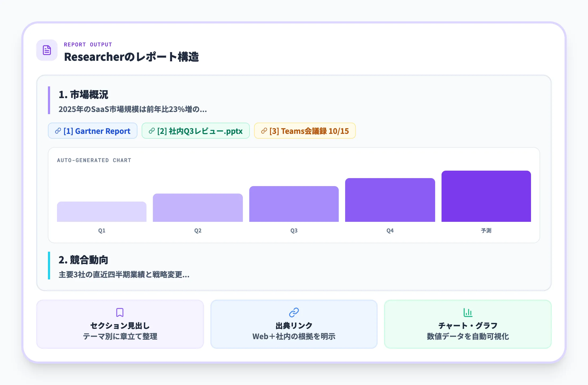Screen dimensions: 588x385
Task: Click the Researcherのレポート構造 title
Action: pyautogui.click(x=132, y=57)
